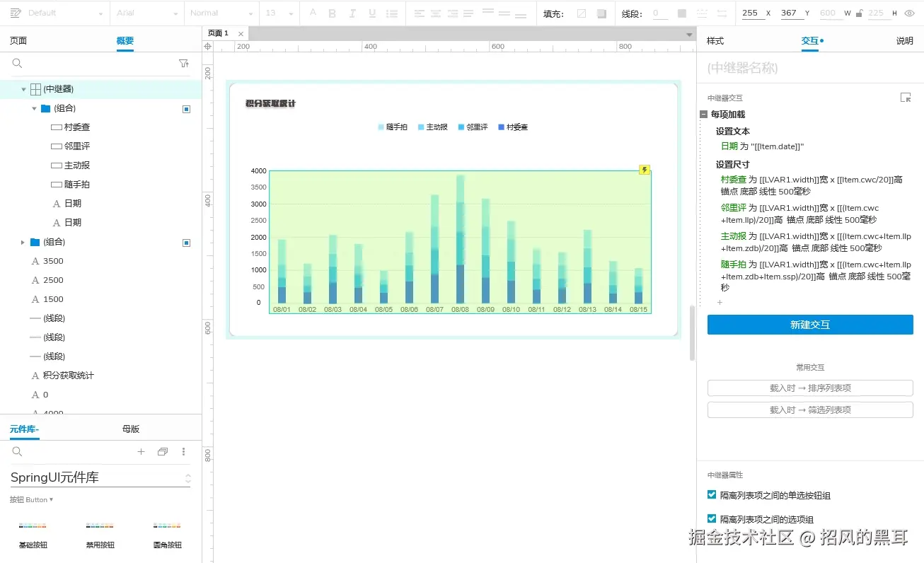Click 载入时 → 排序列表项 button

[x=810, y=388]
